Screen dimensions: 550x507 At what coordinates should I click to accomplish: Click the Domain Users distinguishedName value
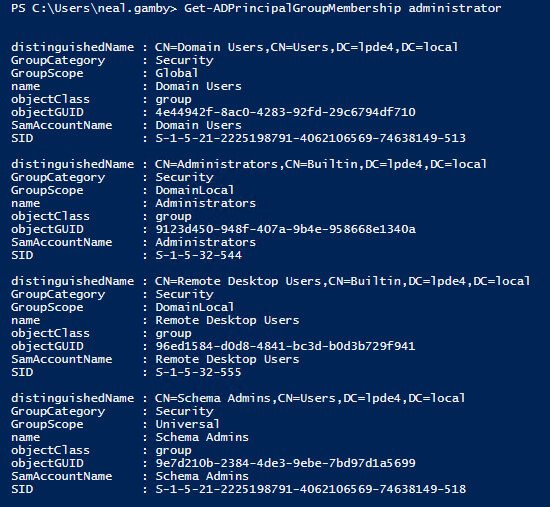307,47
